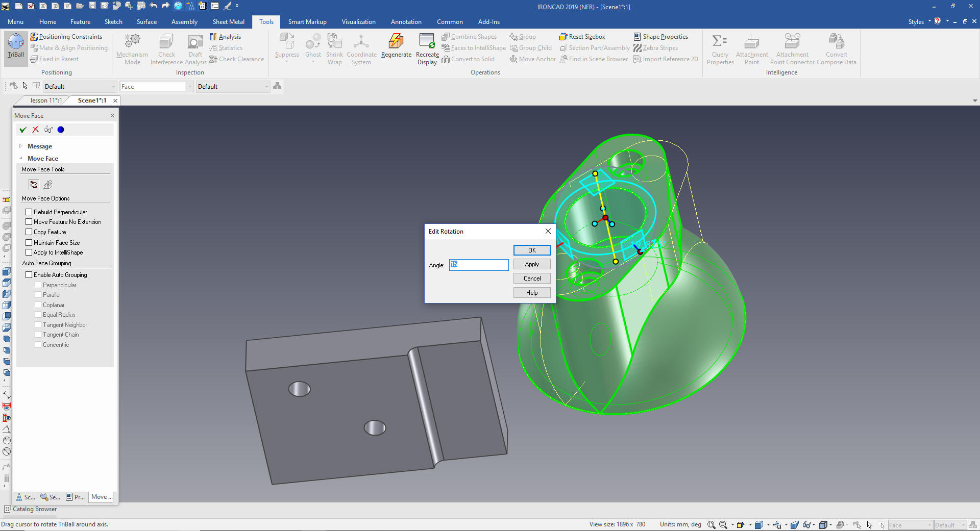
Task: Open the lesson 11*:1 document tab
Action: [45, 100]
